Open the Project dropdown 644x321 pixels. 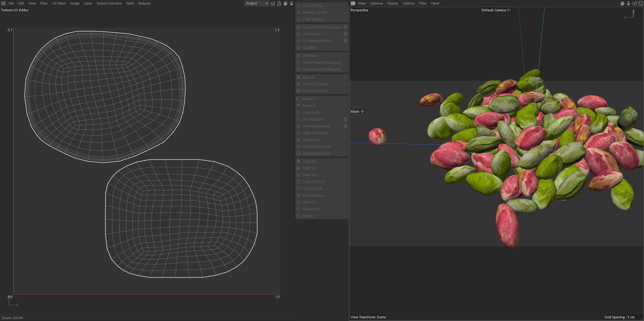257,3
